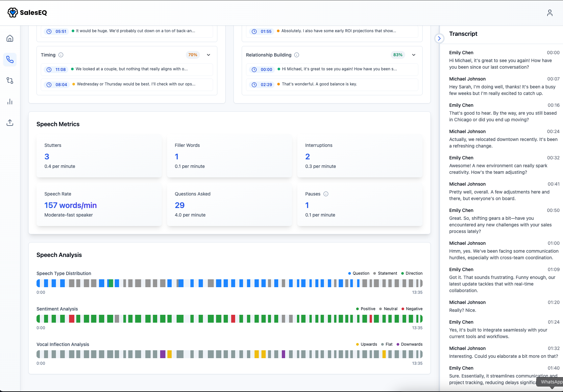563x392 pixels.
Task: Open the workflow branch icon in sidebar
Action: (10, 81)
